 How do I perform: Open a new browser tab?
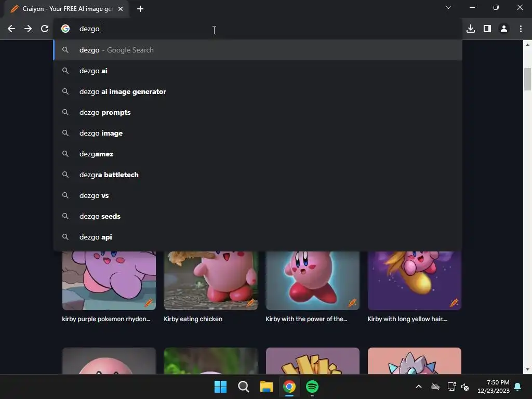coord(140,9)
